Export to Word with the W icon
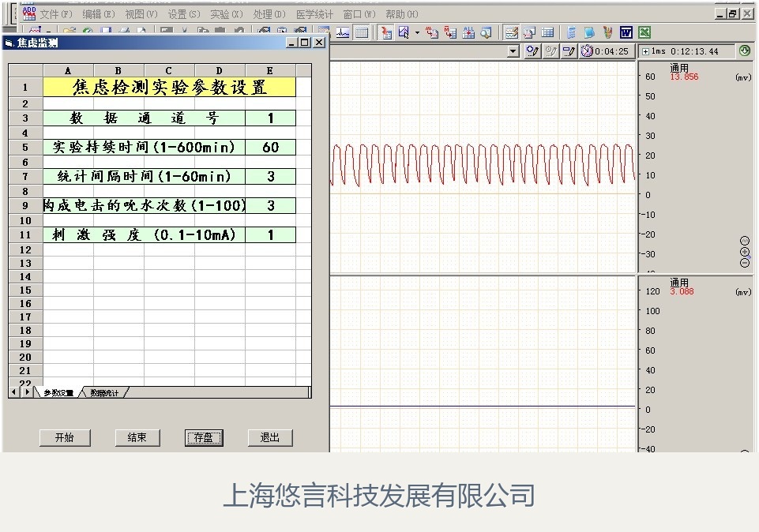The width and height of the screenshot is (759, 532). 626,33
